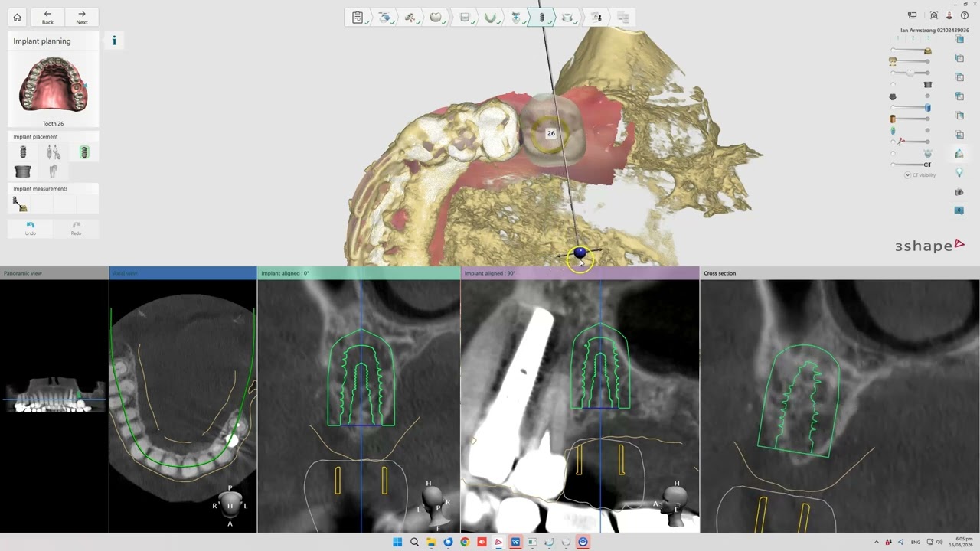
Task: Open Windows taskbar search
Action: pyautogui.click(x=414, y=542)
